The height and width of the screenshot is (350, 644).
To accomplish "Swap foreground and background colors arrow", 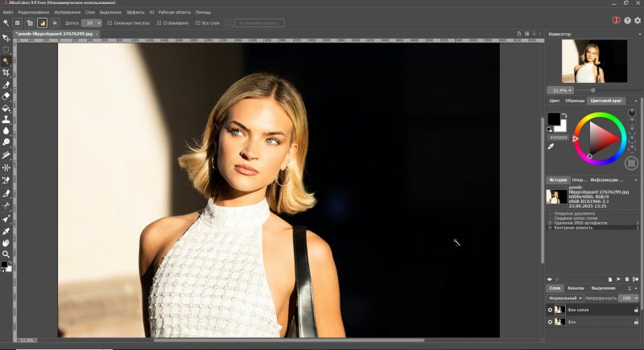I will pyautogui.click(x=564, y=115).
